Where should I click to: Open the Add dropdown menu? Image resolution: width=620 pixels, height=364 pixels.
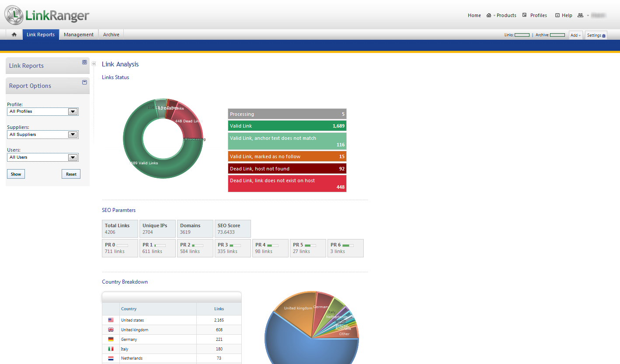[575, 35]
